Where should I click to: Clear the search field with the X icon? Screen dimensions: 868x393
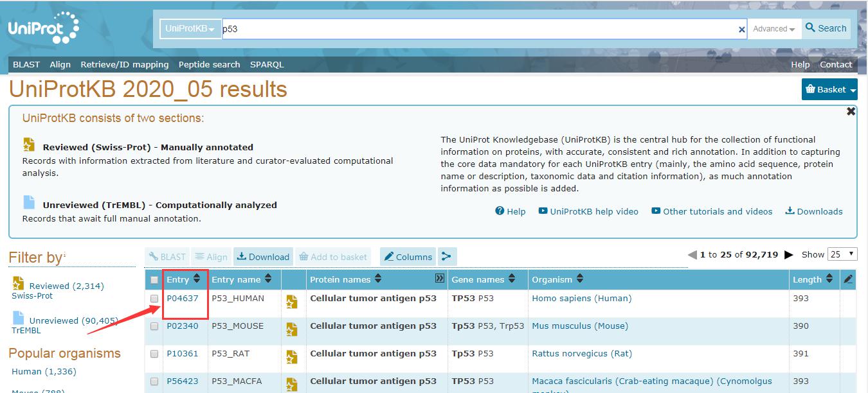(x=741, y=29)
